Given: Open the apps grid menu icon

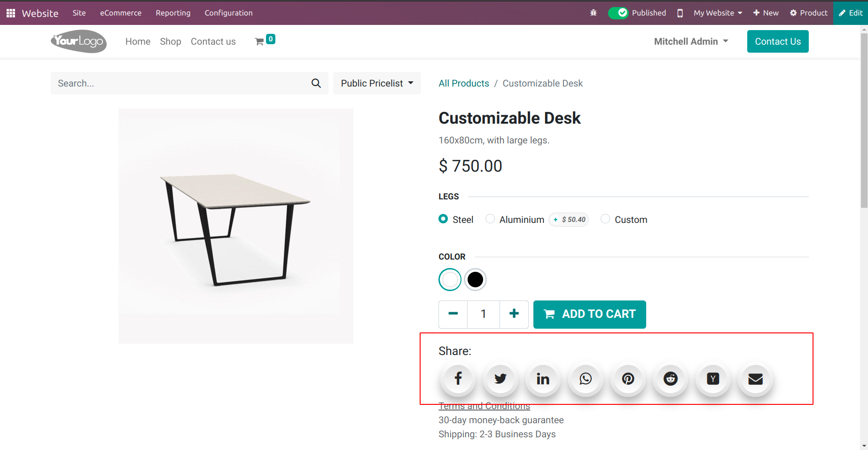Looking at the screenshot, I should (11, 13).
